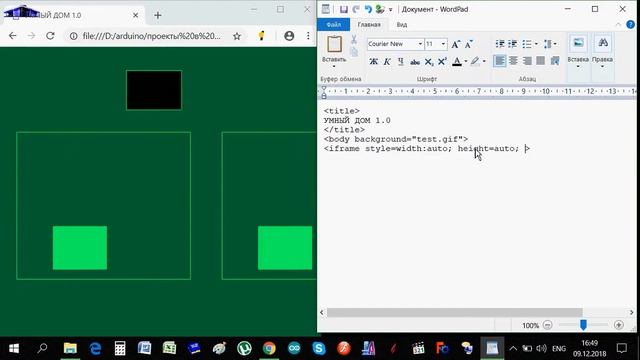Screen dimensions: 640x360
Task: Click the black rectangle on web page
Action: [x=154, y=90]
